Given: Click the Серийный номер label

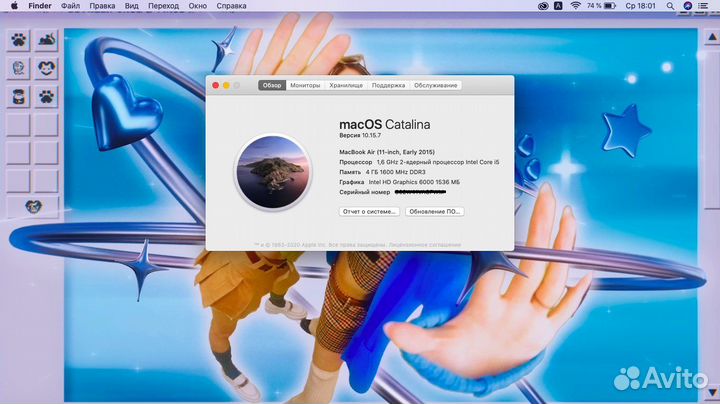Looking at the screenshot, I should click(x=365, y=192).
